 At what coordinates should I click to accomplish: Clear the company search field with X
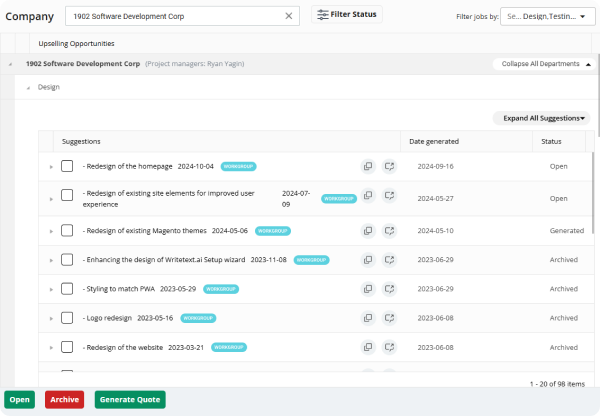point(289,16)
